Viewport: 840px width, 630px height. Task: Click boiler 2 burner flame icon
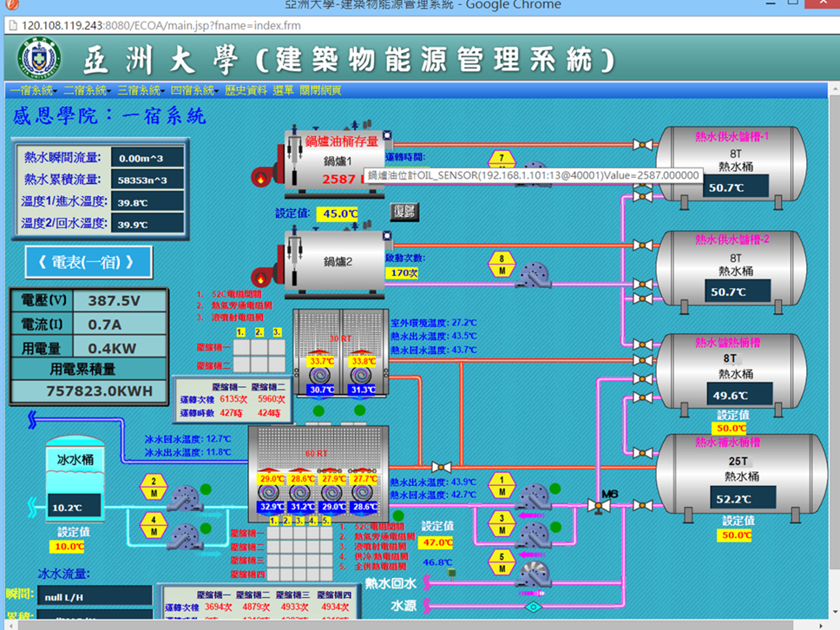[261, 279]
